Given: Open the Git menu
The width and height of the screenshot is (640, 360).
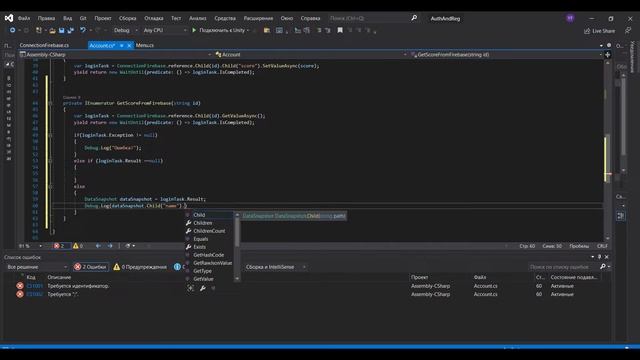Looking at the screenshot, I should tap(83, 18).
